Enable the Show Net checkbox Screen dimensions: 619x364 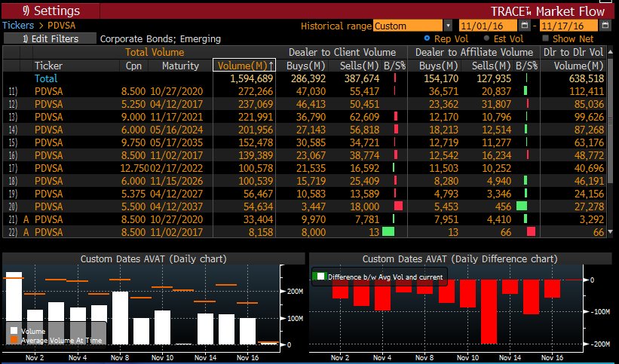coord(546,38)
